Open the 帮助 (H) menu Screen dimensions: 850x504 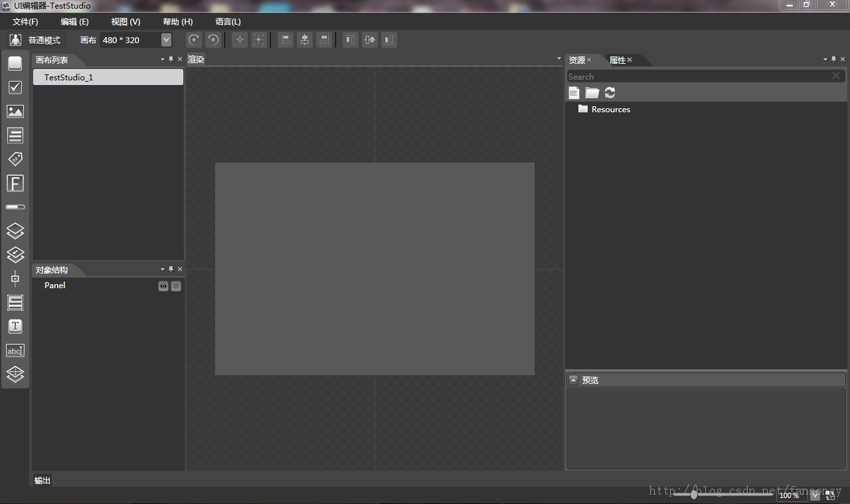(x=177, y=22)
